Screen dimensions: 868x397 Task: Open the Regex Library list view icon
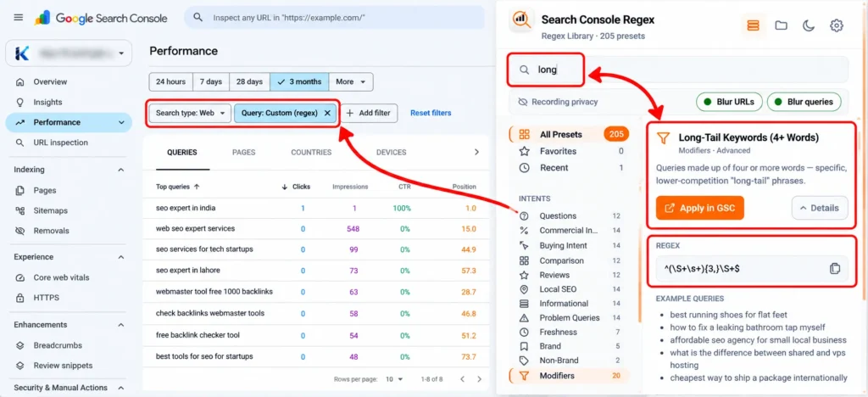coord(753,25)
